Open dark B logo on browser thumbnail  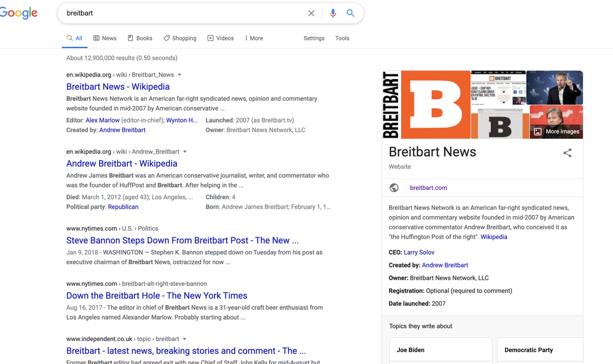[500, 123]
